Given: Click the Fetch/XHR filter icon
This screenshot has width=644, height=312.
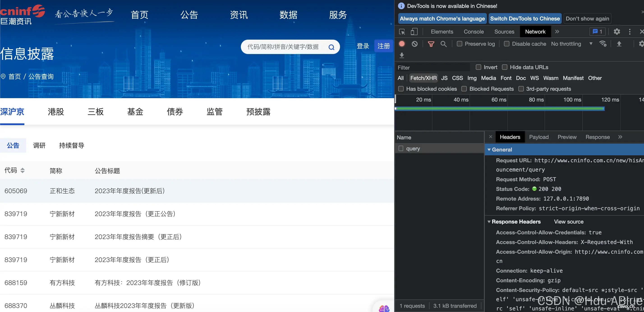Looking at the screenshot, I should pyautogui.click(x=423, y=78).
